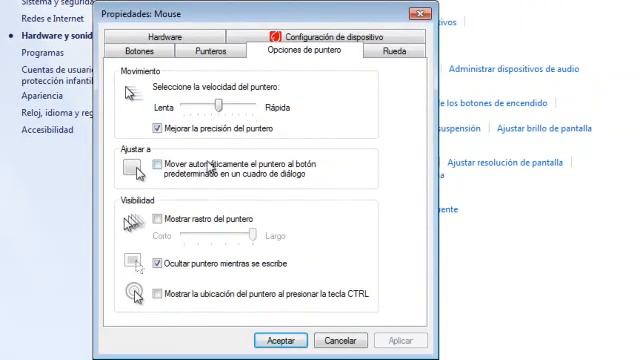Enable Mostrar rastro del puntero checkbox
Image resolution: width=640 pixels, height=360 pixels.
(157, 219)
